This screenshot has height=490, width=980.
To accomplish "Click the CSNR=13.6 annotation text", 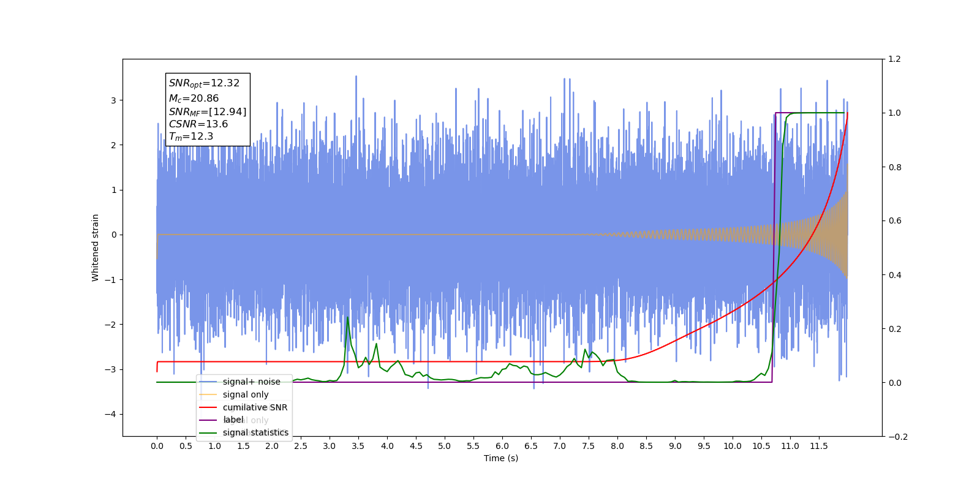I will 198,124.
